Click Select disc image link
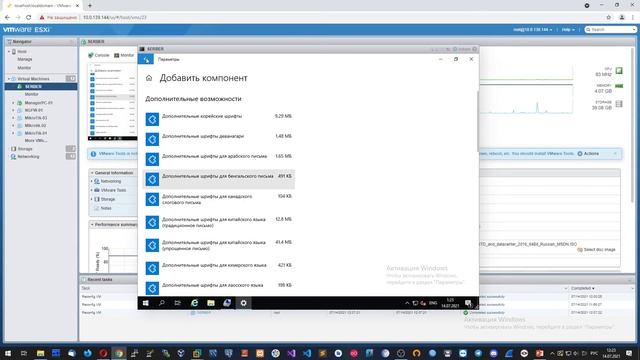 596,250
